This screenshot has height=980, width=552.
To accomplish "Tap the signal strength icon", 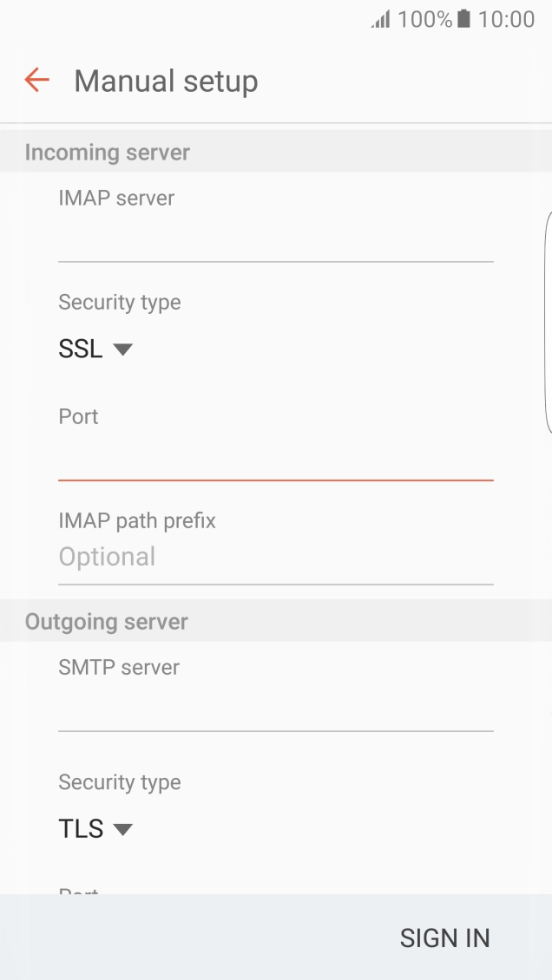I will point(381,19).
